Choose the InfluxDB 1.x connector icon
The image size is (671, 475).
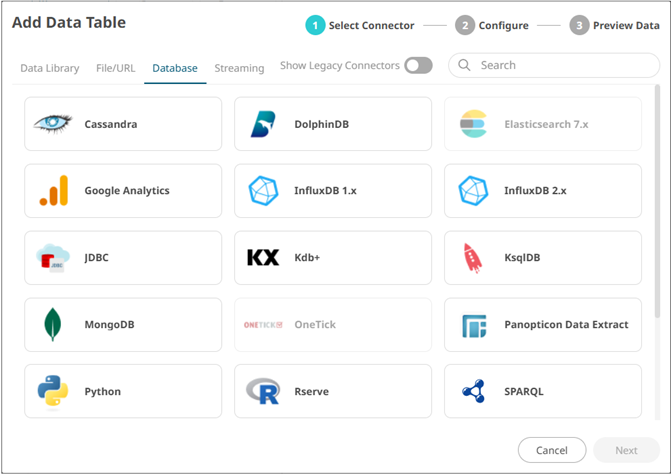pos(263,190)
